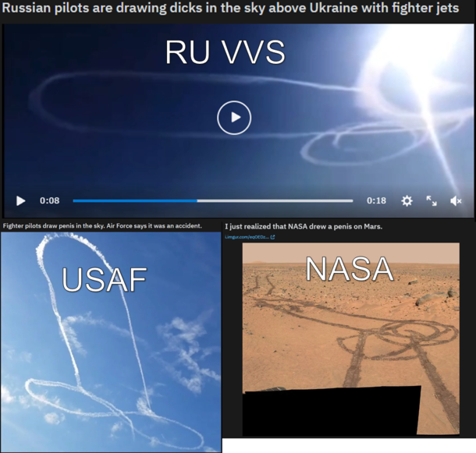476x453 pixels.
Task: Click the USAF caption text
Action: (104, 279)
